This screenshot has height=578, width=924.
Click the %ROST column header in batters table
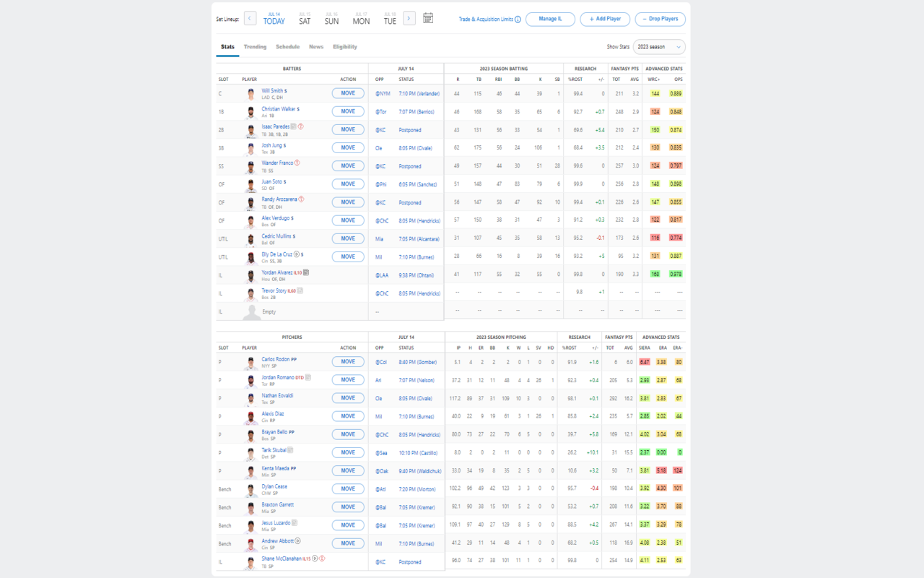pos(575,79)
